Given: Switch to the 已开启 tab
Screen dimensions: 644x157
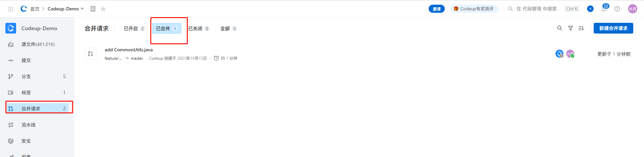Looking at the screenshot, I should [x=134, y=29].
